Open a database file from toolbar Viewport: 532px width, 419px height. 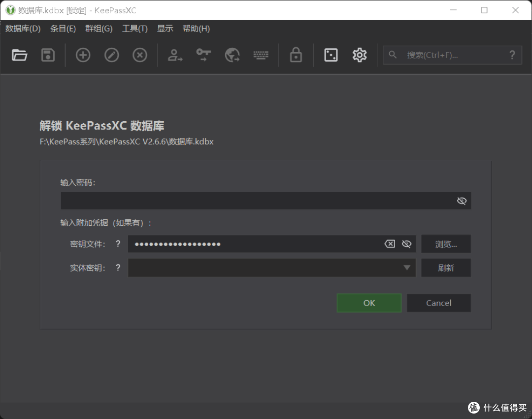click(19, 55)
